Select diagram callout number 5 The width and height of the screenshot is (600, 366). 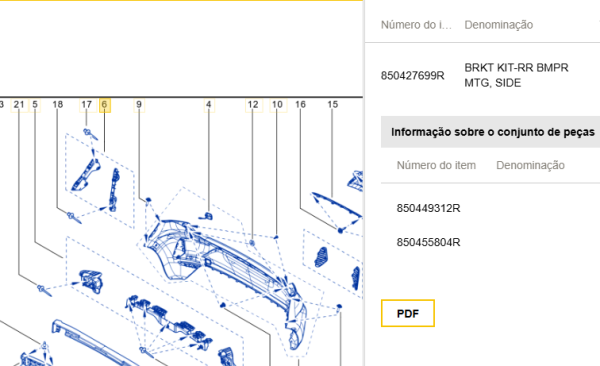pos(35,105)
